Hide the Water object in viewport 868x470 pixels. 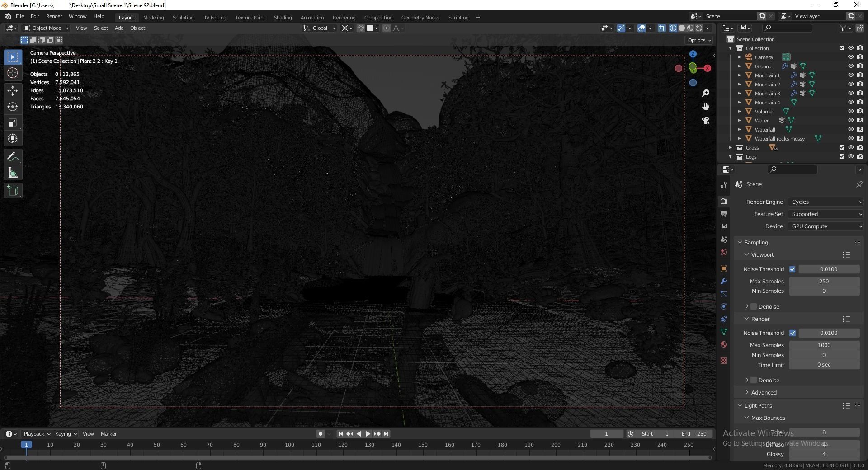point(851,121)
